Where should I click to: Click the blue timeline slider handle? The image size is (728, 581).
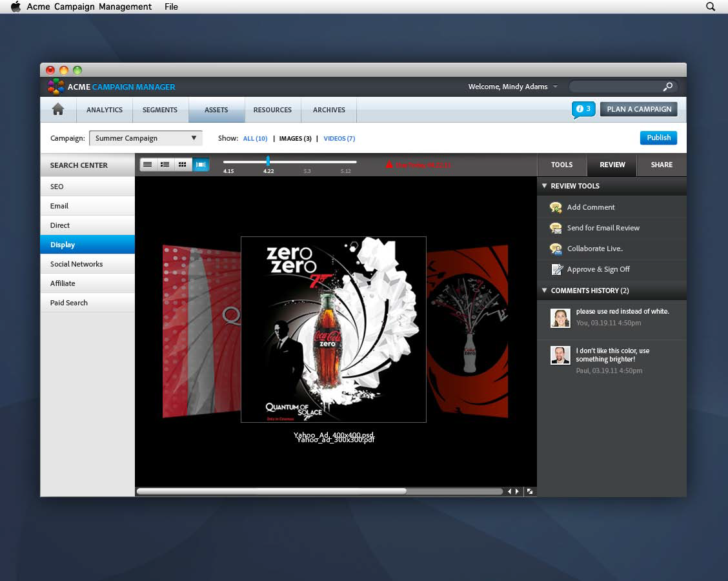pos(268,161)
